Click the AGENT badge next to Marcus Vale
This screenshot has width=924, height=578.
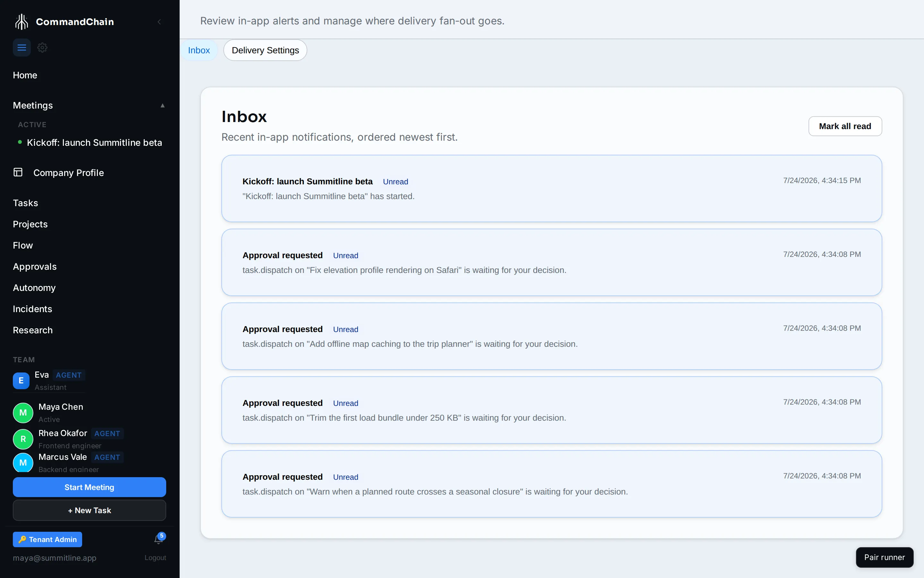107,457
